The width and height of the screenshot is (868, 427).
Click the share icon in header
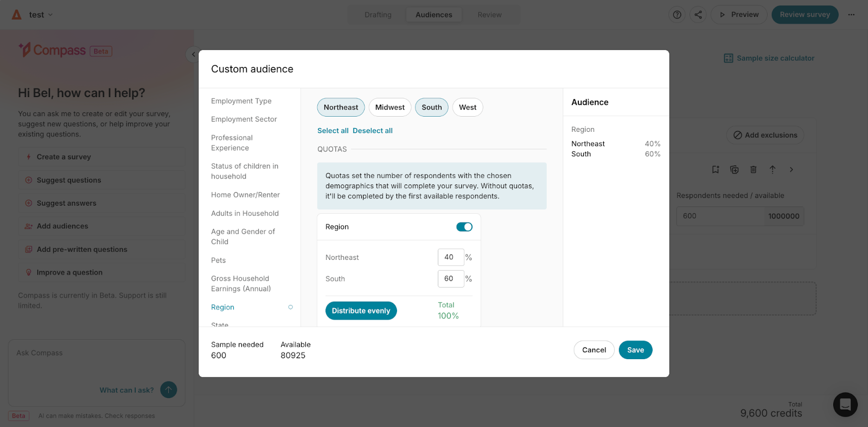coord(698,15)
